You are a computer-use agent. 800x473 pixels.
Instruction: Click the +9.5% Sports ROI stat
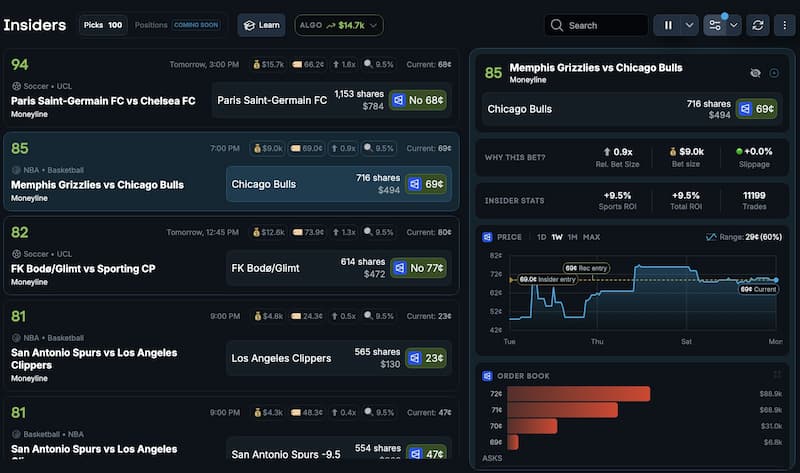617,201
